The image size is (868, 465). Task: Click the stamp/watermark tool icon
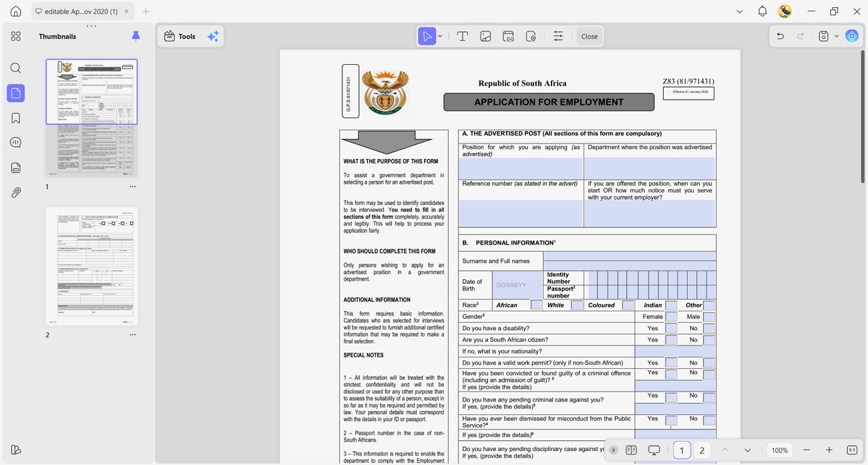(531, 37)
